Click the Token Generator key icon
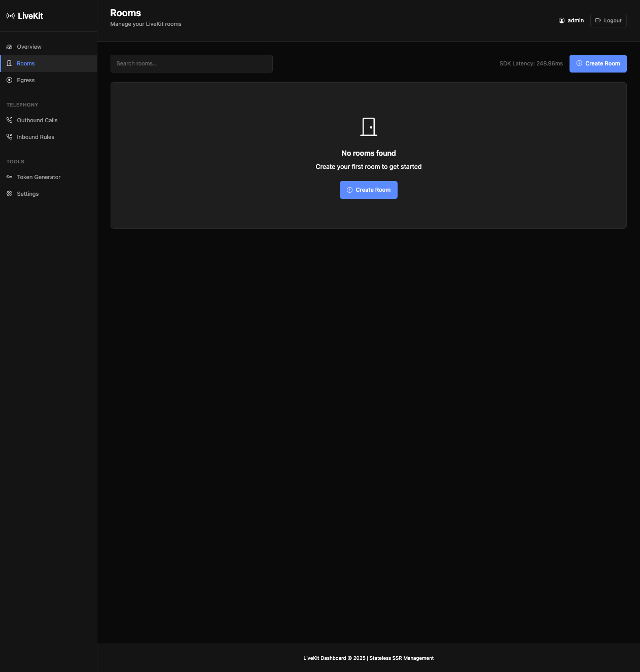The image size is (640, 672). [9, 177]
